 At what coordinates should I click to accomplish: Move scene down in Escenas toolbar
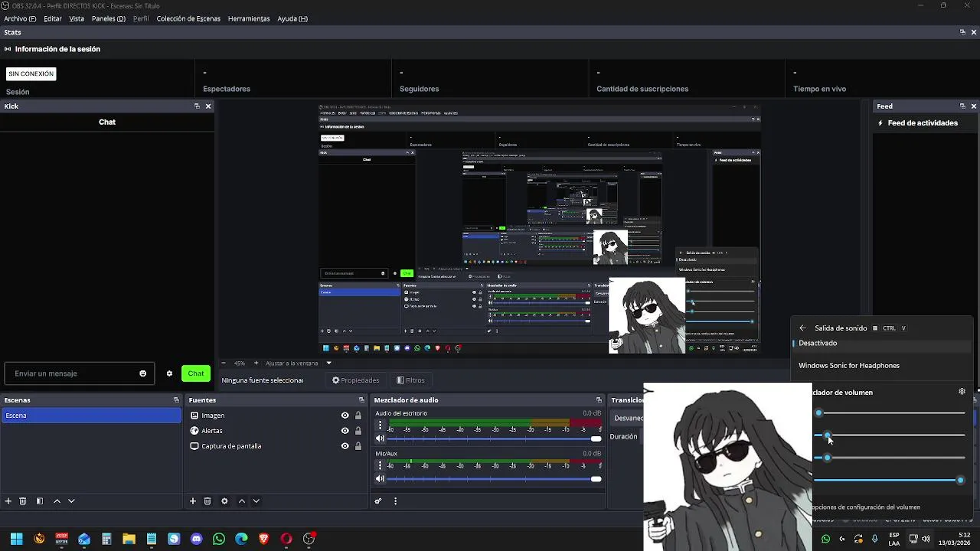pyautogui.click(x=71, y=501)
